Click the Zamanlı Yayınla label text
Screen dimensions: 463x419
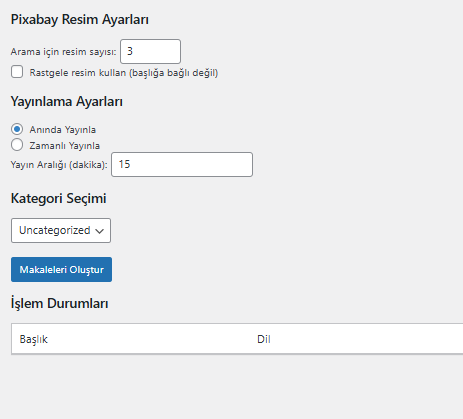pos(65,146)
